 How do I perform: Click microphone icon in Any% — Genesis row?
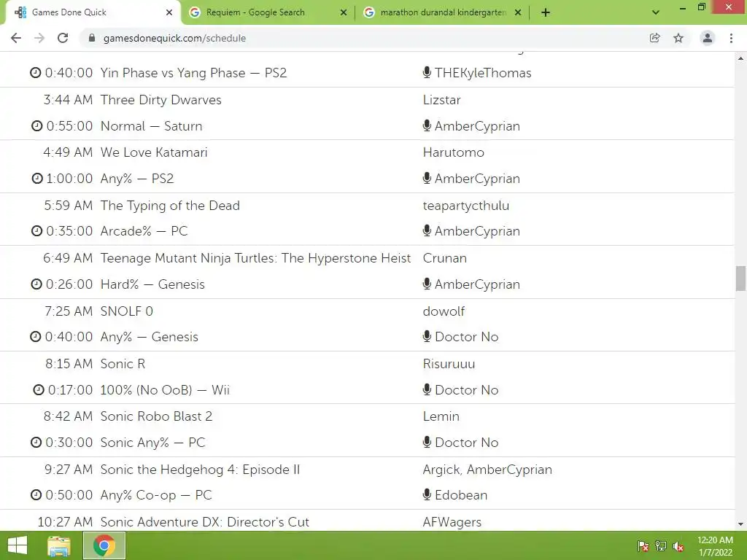tap(427, 336)
